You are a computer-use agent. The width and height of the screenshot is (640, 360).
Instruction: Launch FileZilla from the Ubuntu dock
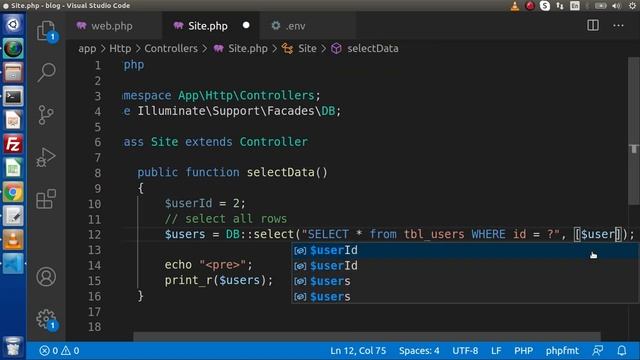(13, 144)
